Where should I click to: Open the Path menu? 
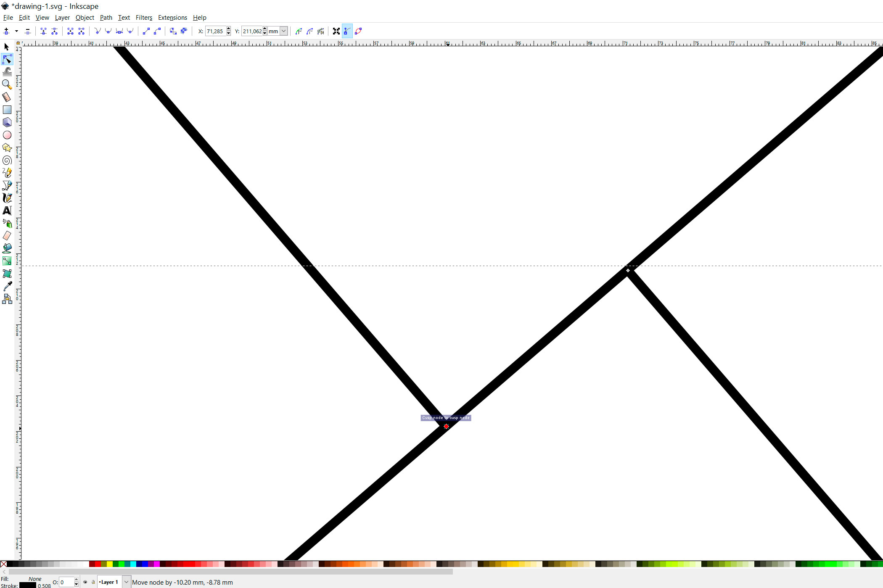[x=106, y=18]
